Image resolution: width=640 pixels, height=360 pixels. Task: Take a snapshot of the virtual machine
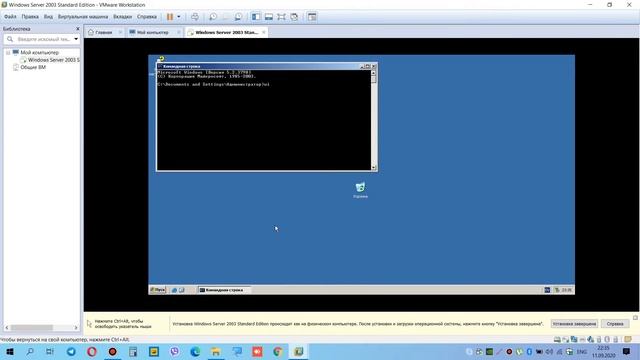(x=213, y=17)
